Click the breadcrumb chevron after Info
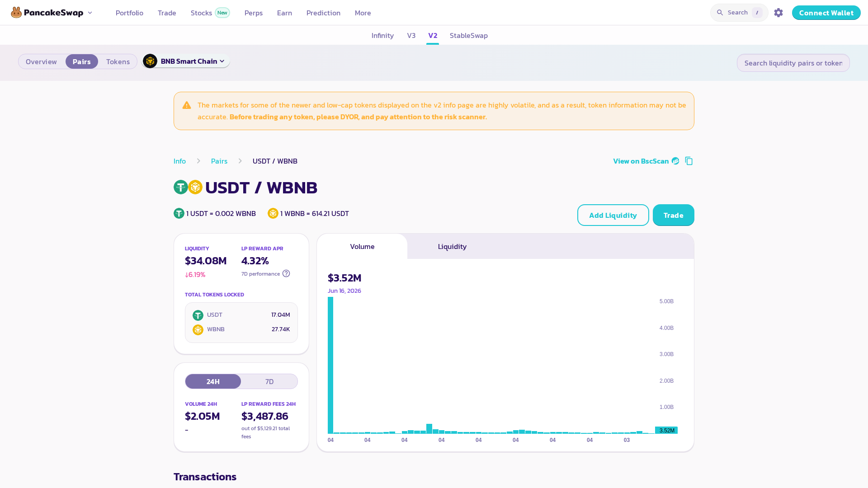 [198, 161]
